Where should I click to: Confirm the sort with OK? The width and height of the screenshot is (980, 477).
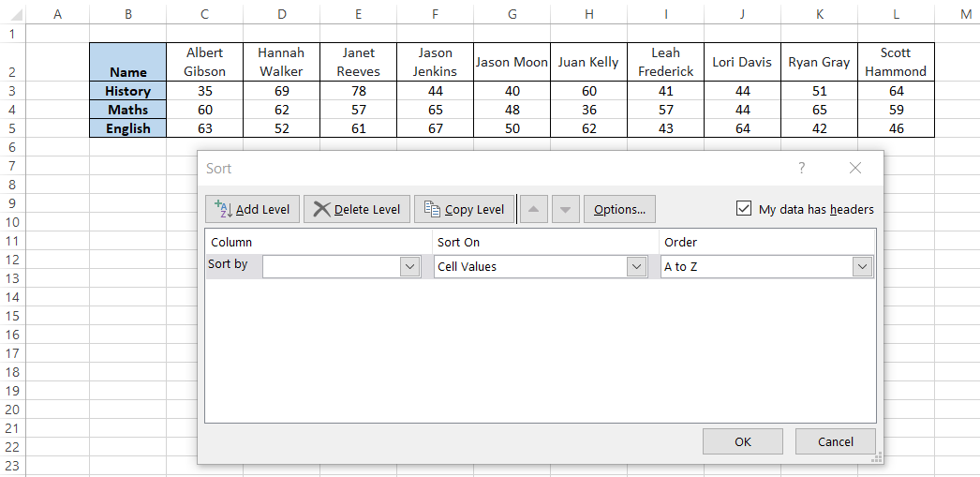(742, 441)
